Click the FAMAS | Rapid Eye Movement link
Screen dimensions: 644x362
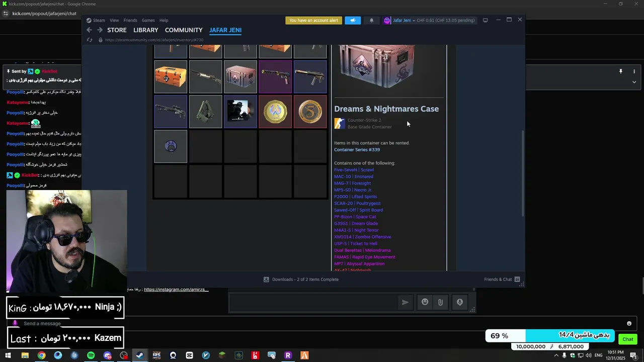coord(365,257)
